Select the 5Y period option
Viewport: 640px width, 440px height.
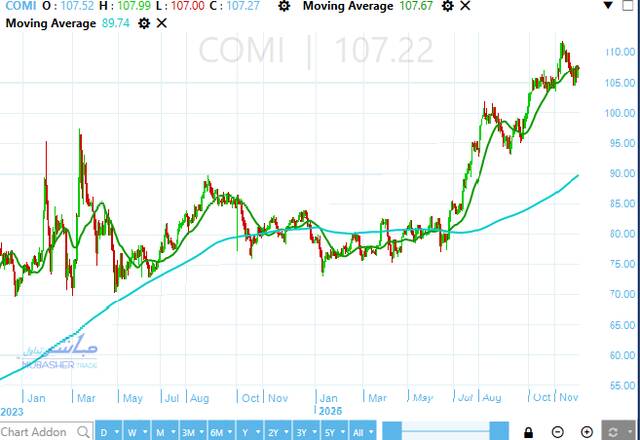click(331, 432)
